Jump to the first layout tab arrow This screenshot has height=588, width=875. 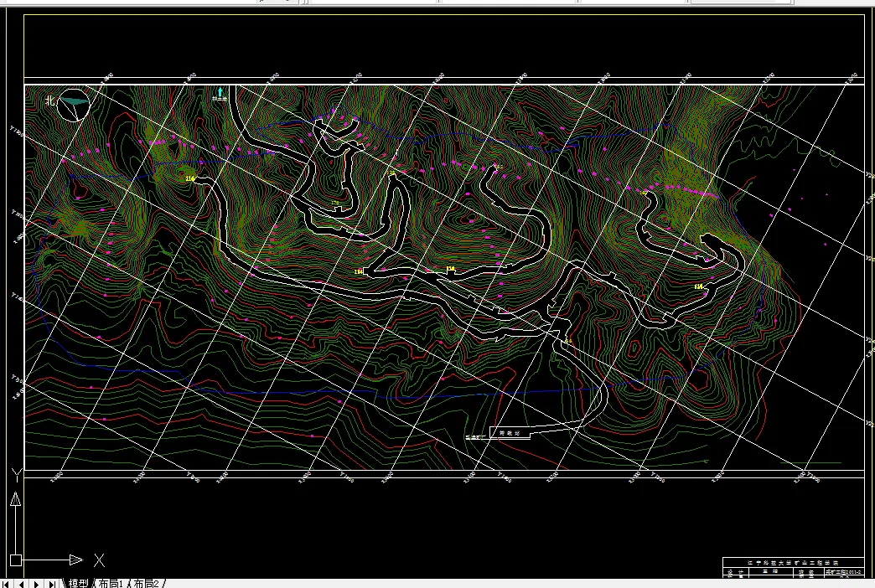[6, 584]
